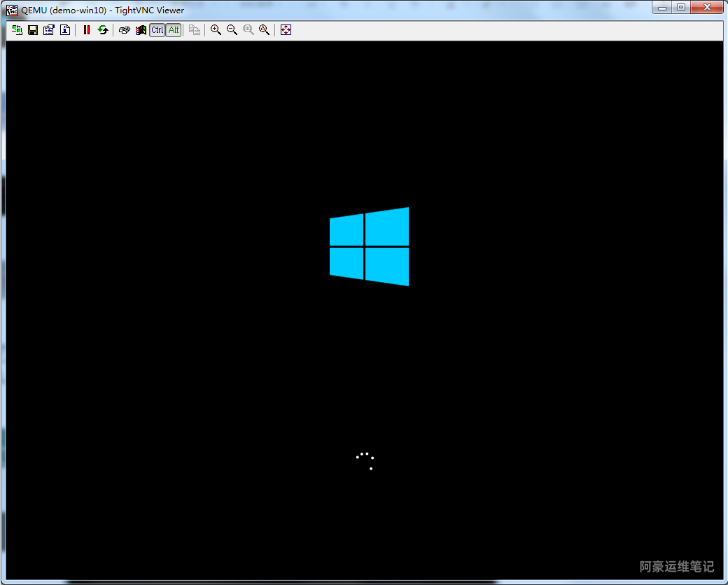The width and height of the screenshot is (728, 585).
Task: Toggle the Alt key button
Action: [174, 30]
